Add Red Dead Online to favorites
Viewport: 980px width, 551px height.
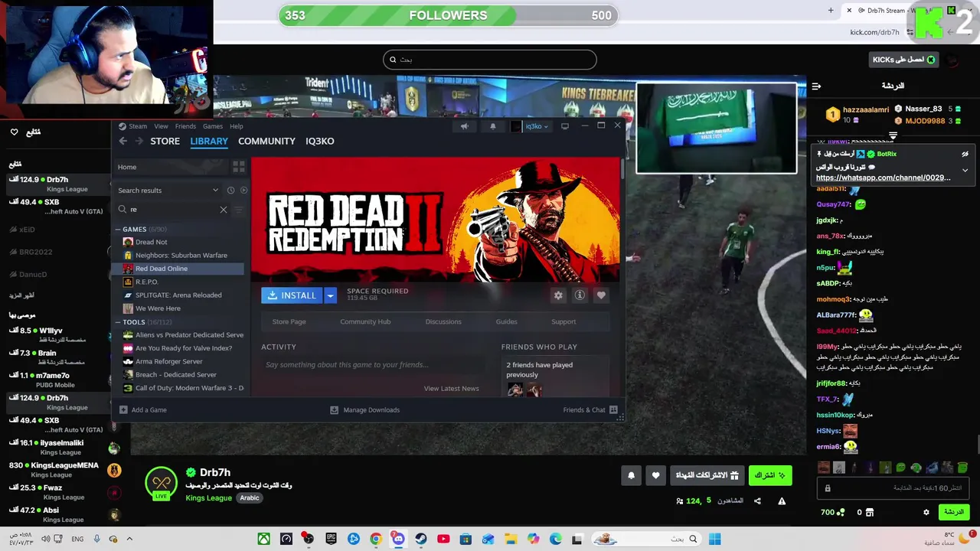pos(601,295)
